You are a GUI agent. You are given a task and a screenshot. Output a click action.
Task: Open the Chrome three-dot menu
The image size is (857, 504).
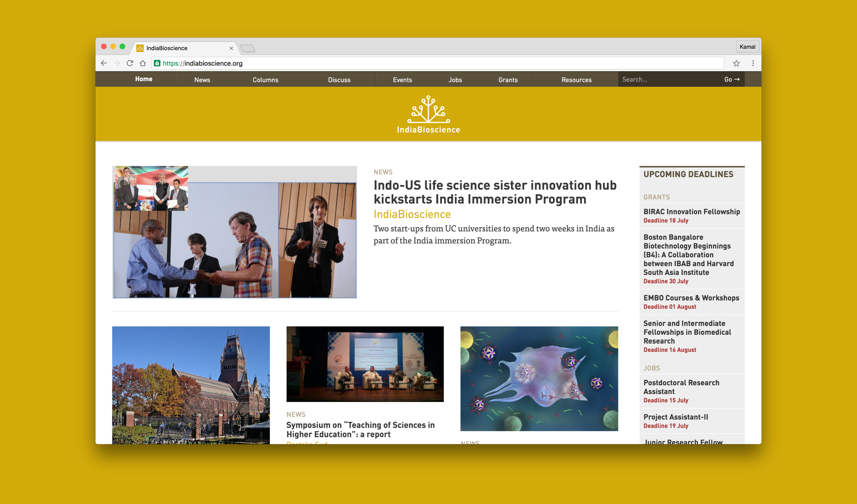coord(753,63)
